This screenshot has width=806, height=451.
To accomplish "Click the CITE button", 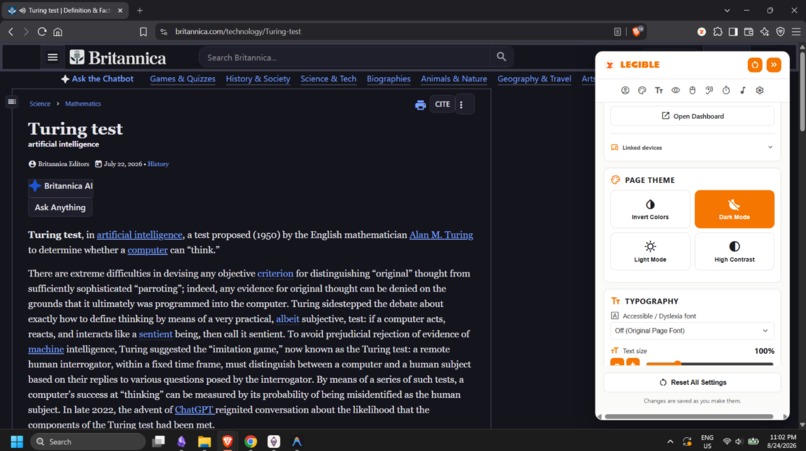I will pyautogui.click(x=442, y=104).
